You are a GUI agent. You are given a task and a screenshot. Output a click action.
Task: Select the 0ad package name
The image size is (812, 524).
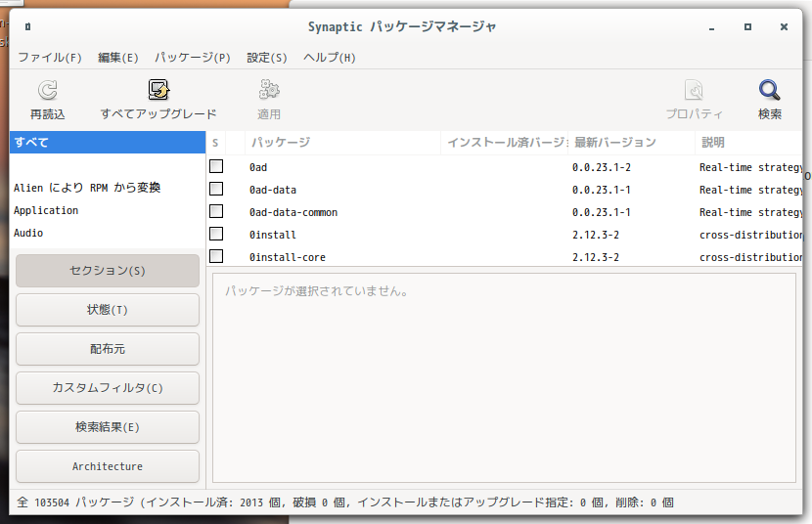(x=258, y=167)
